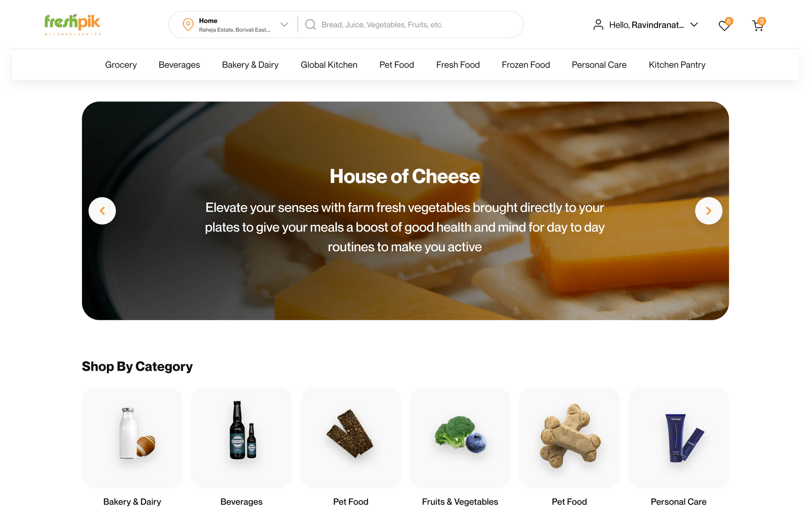Open the Beverages category thumbnail
811x532 pixels.
(241, 438)
